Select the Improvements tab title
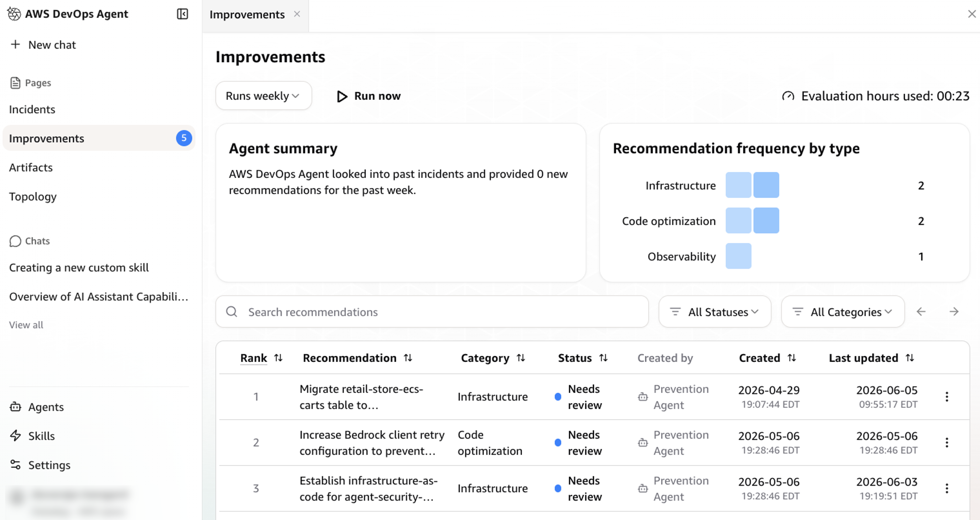Screen dimensions: 980x520 [x=247, y=15]
